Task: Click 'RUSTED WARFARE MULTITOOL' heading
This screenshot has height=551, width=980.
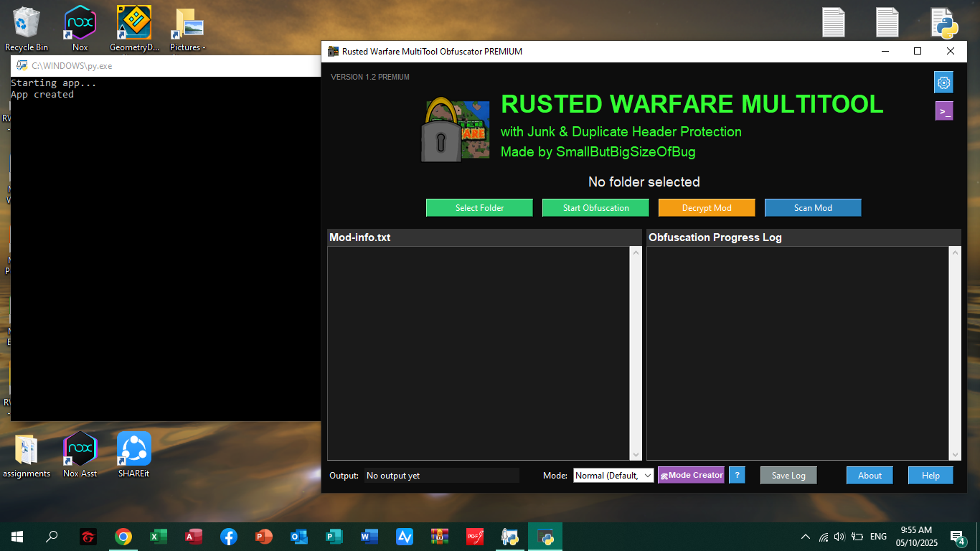Action: tap(692, 104)
